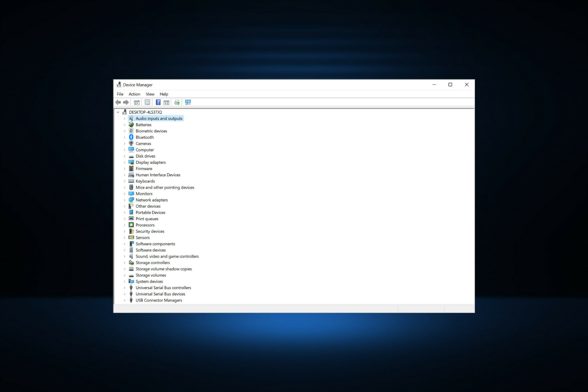Open the Action menu
The height and width of the screenshot is (392, 588).
[x=134, y=94]
